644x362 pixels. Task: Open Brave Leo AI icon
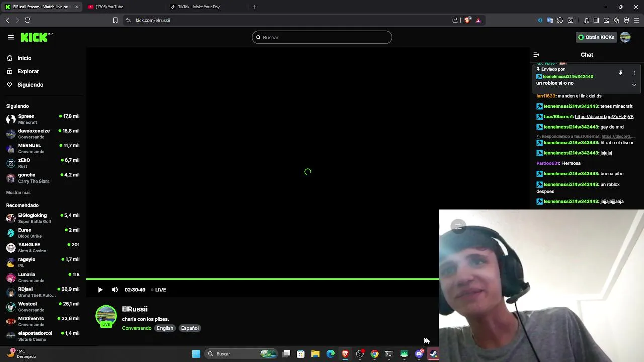(x=616, y=20)
